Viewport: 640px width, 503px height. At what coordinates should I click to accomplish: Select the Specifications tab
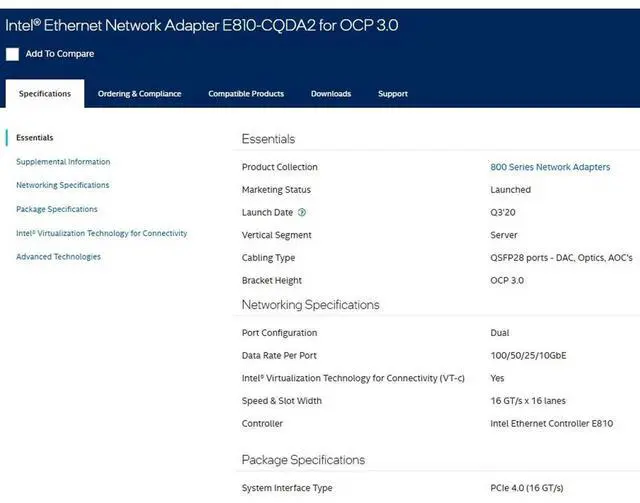[x=44, y=94]
